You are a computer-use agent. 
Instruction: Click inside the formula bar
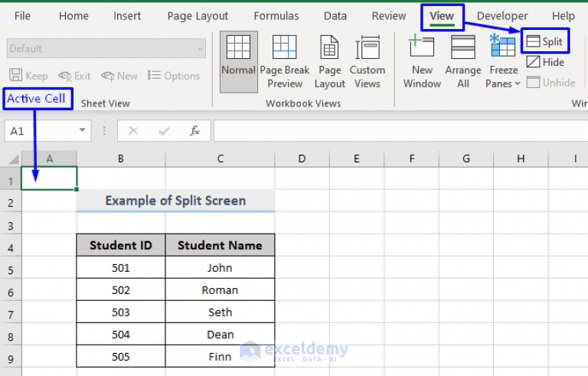(x=400, y=131)
